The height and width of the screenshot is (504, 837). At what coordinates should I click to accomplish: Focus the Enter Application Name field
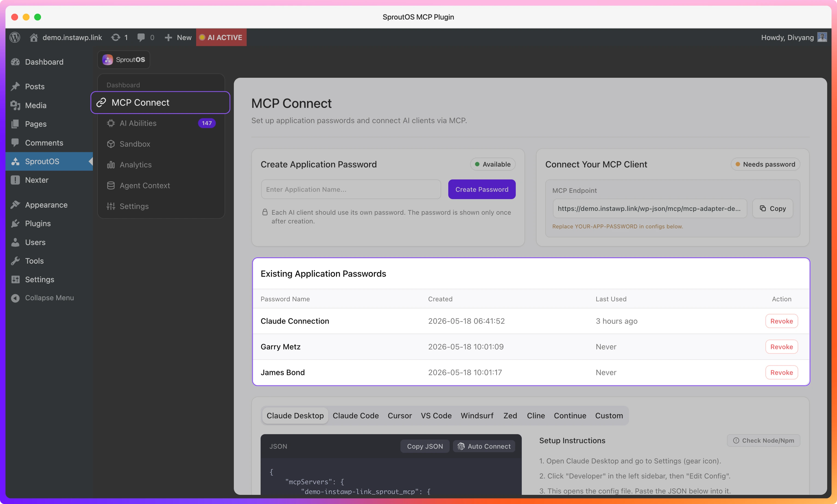(x=351, y=189)
